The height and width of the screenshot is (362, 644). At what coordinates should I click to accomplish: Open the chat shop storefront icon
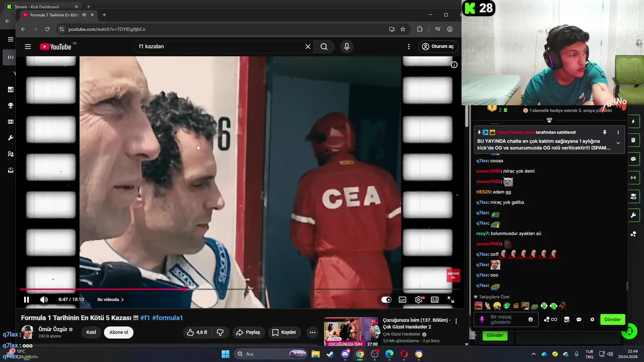[567, 320]
